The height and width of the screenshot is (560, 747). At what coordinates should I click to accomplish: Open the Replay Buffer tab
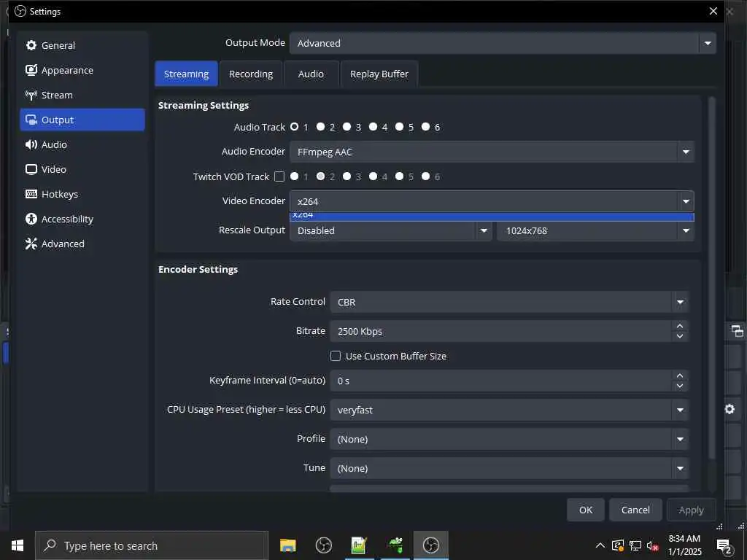(379, 74)
